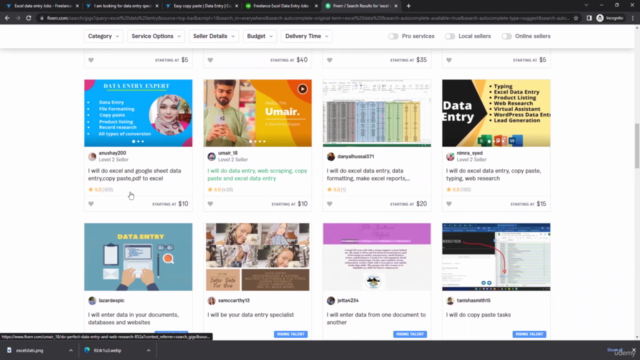The width and height of the screenshot is (640, 360).
Task: Play the video on Umair's gig thumbnail
Action: [302, 89]
